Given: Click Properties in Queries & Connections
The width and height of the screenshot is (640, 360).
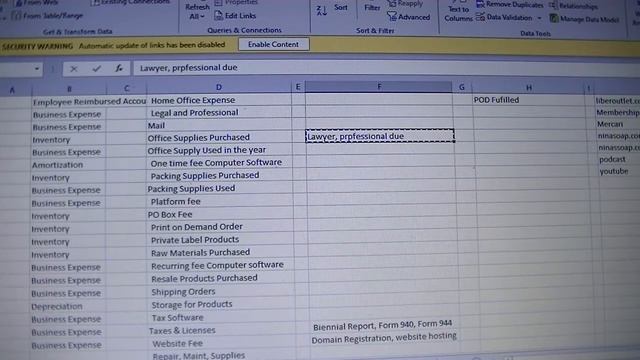Looking at the screenshot, I should [236, 2].
